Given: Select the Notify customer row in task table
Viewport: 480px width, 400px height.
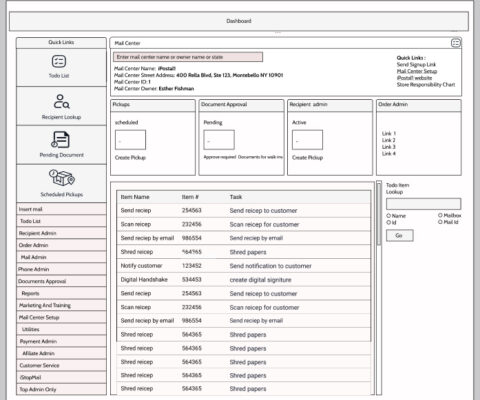Looking at the screenshot, I should coord(244,266).
